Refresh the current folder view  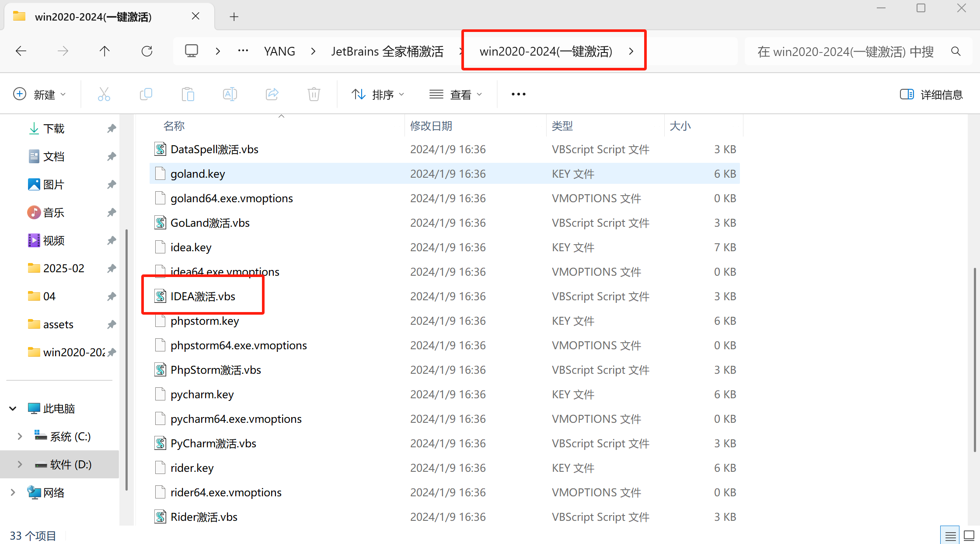click(x=147, y=51)
